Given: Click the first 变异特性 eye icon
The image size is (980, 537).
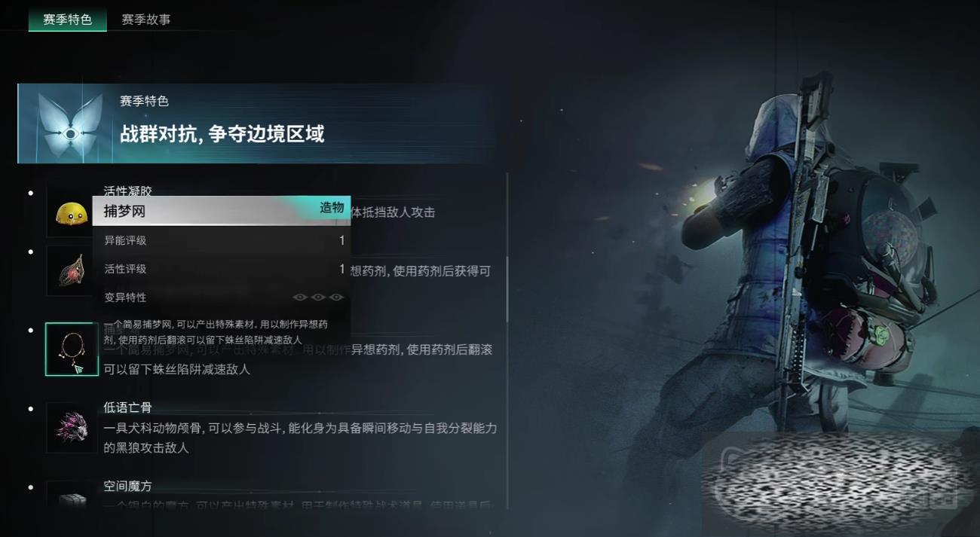Looking at the screenshot, I should tap(300, 297).
